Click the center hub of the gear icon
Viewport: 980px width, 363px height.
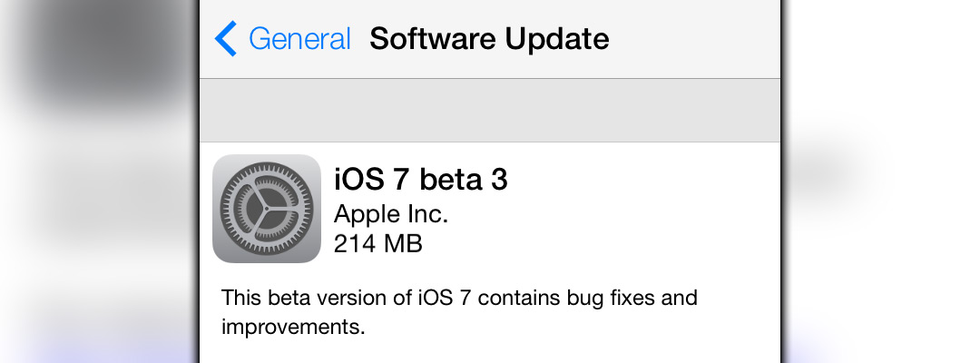click(x=267, y=209)
